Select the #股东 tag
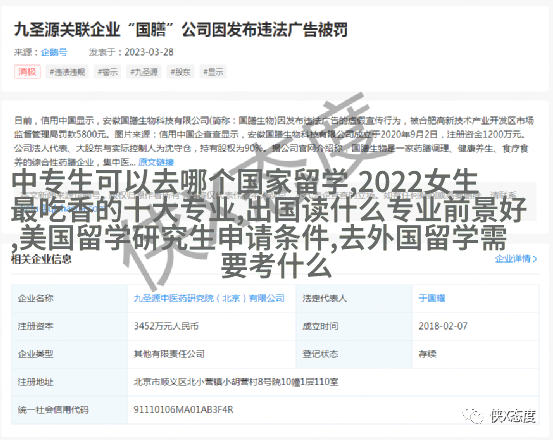 [180, 72]
